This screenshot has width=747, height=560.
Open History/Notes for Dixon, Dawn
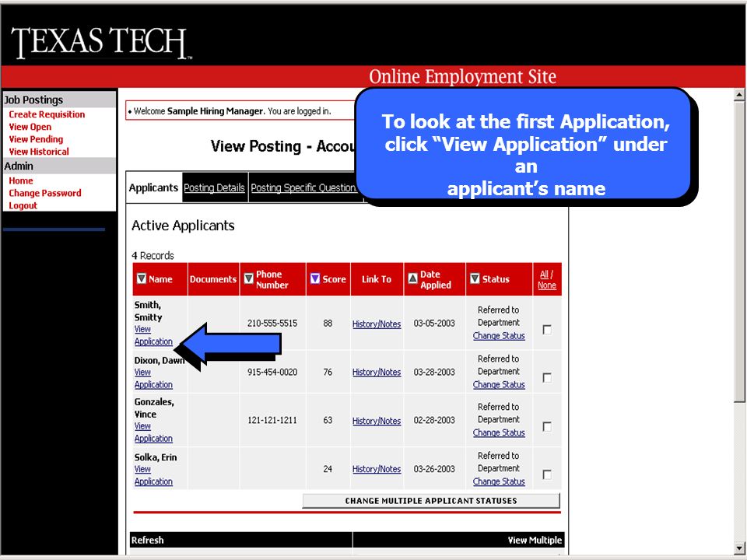tap(377, 373)
